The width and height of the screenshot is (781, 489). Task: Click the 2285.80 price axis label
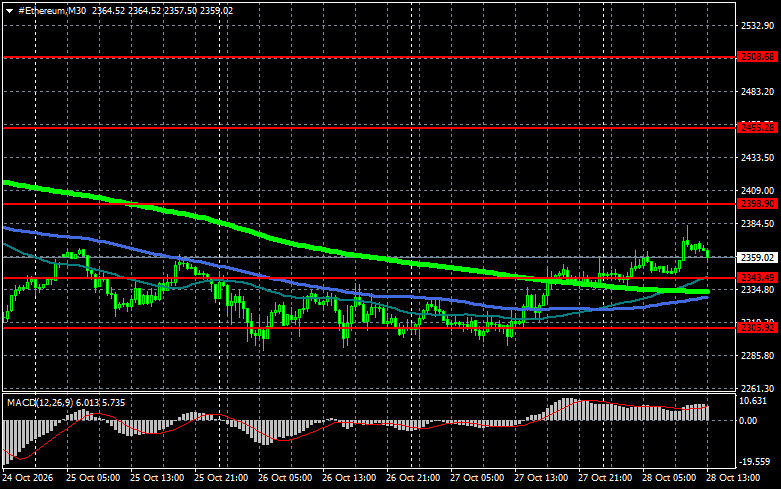[x=758, y=356]
